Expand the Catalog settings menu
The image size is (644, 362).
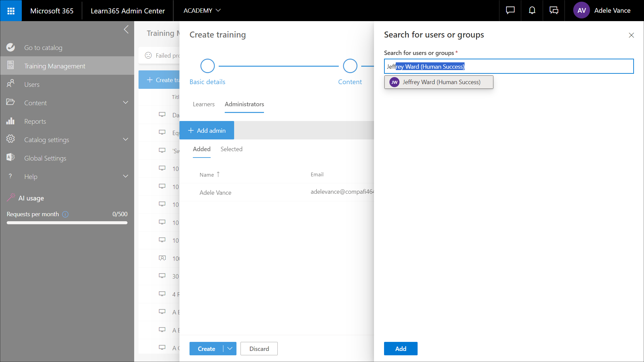pos(125,140)
